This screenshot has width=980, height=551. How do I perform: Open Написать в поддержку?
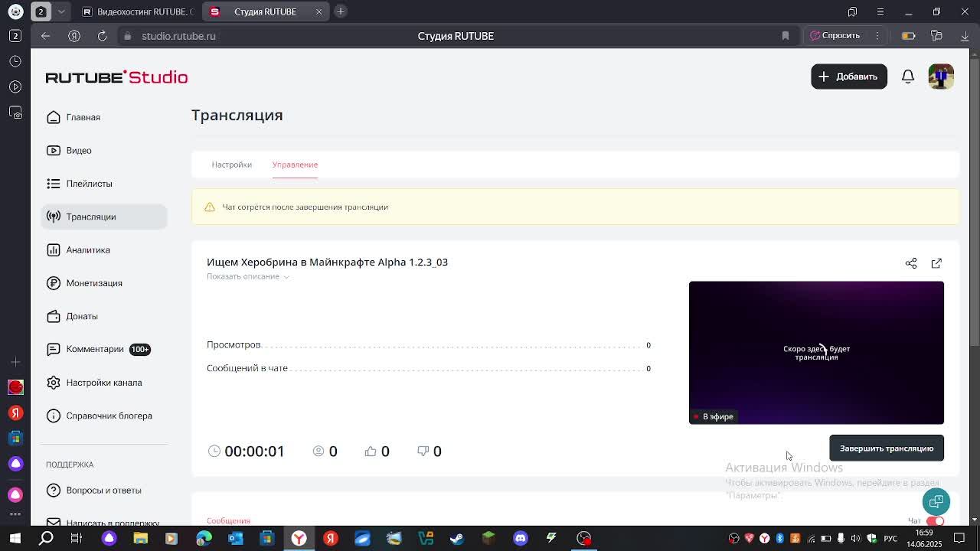click(104, 521)
